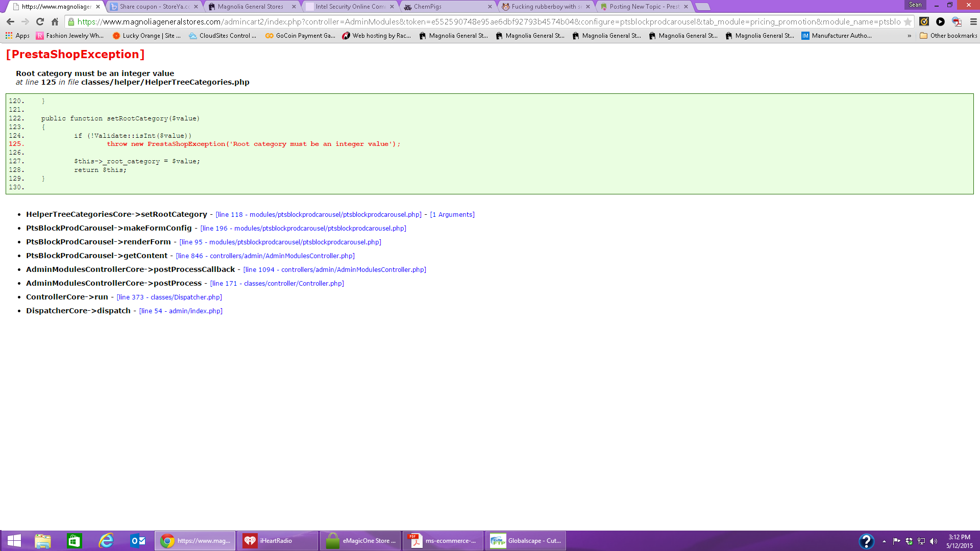Go back with the back arrow
Screen dimensions: 980x551
10,22
